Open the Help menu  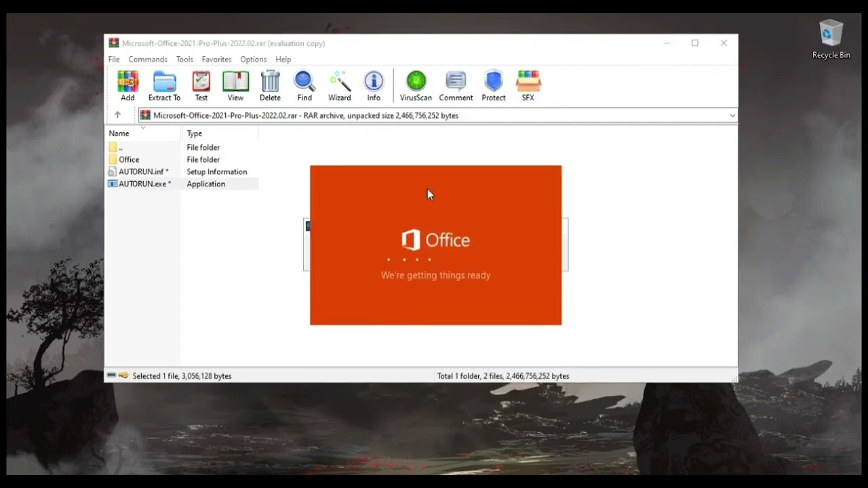coord(283,60)
